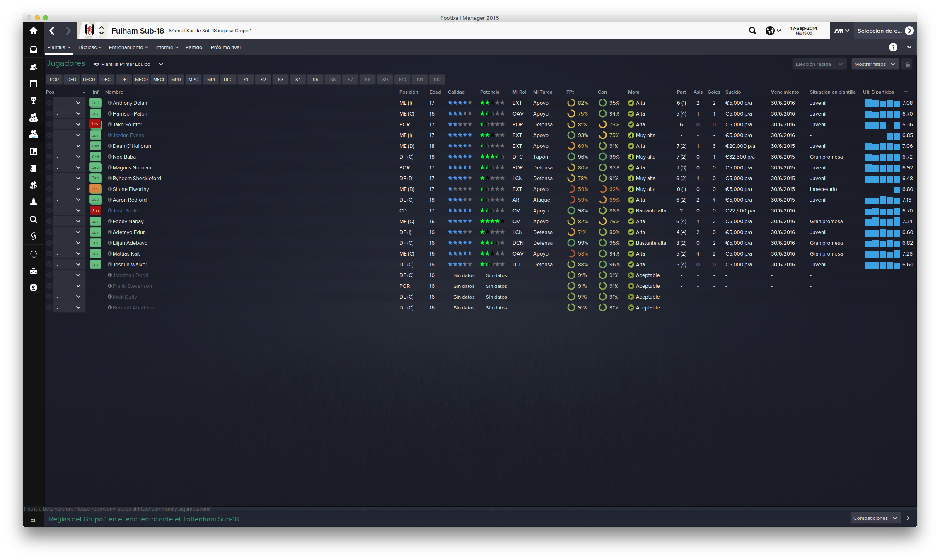The image size is (940, 560).
Task: Expand the Mostrar filtros dropdown
Action: tap(875, 64)
